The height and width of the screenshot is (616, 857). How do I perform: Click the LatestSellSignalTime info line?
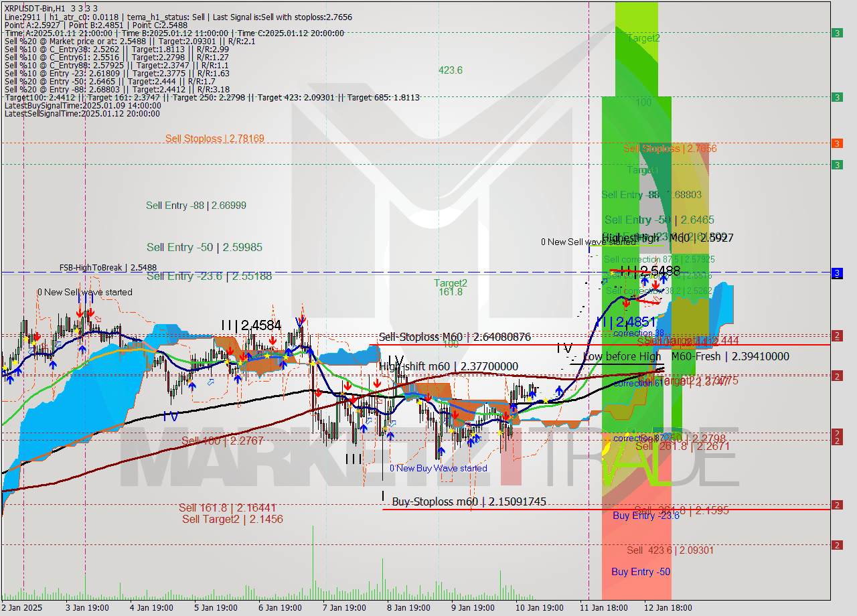82,113
